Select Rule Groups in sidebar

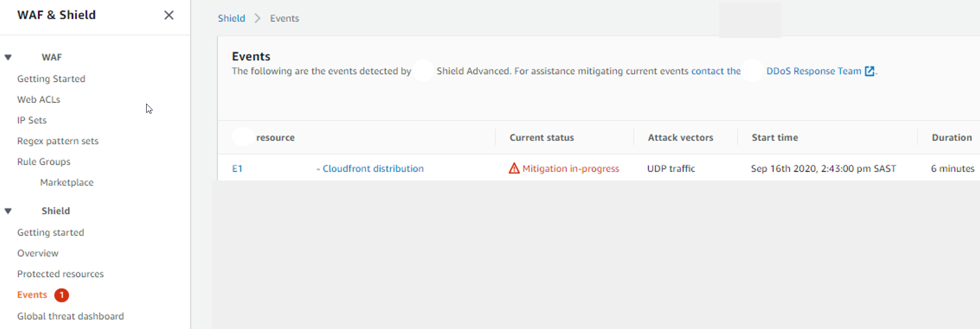[44, 162]
